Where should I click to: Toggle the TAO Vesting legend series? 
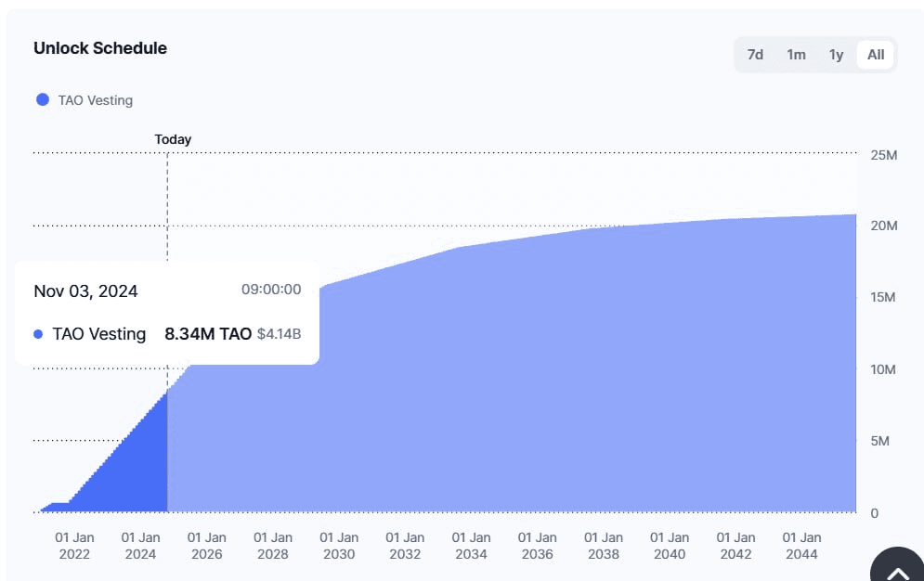(85, 100)
